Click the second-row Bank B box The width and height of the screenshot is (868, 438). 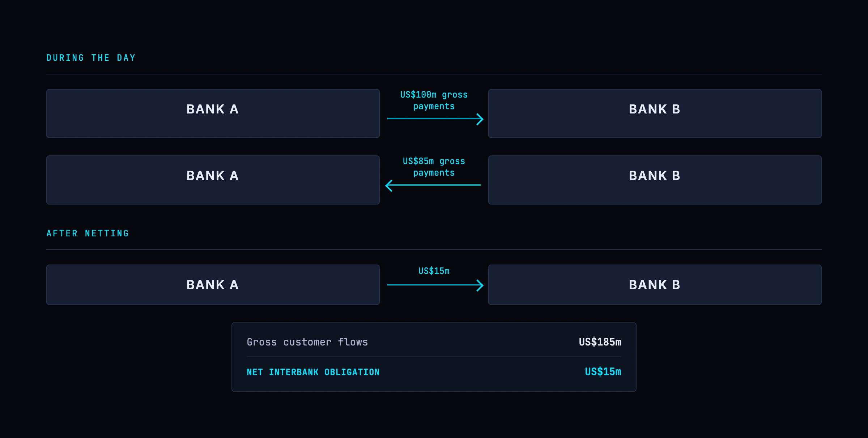[x=655, y=180]
